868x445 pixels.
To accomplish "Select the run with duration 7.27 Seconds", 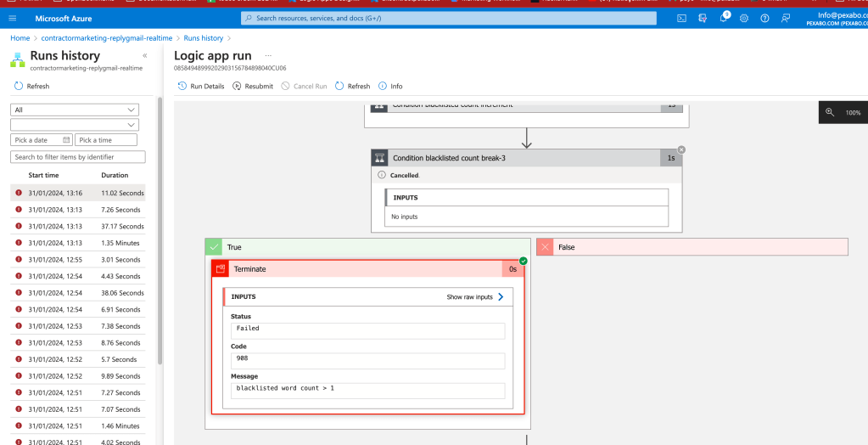I will coord(78,392).
